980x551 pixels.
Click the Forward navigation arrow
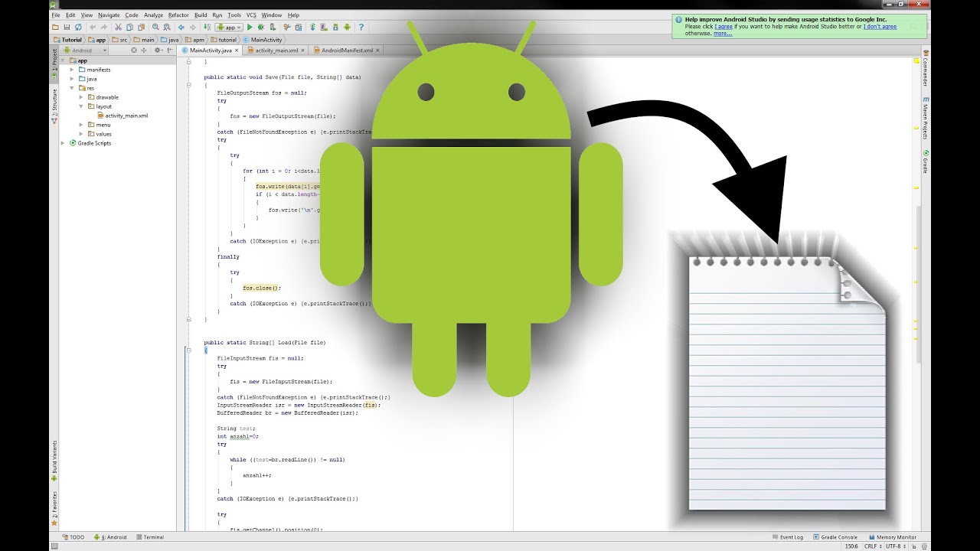[193, 27]
